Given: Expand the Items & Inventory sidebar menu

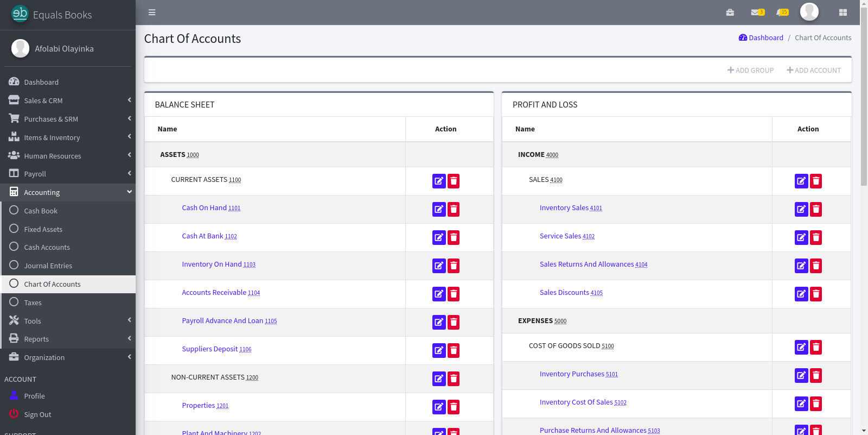Looking at the screenshot, I should pyautogui.click(x=68, y=137).
